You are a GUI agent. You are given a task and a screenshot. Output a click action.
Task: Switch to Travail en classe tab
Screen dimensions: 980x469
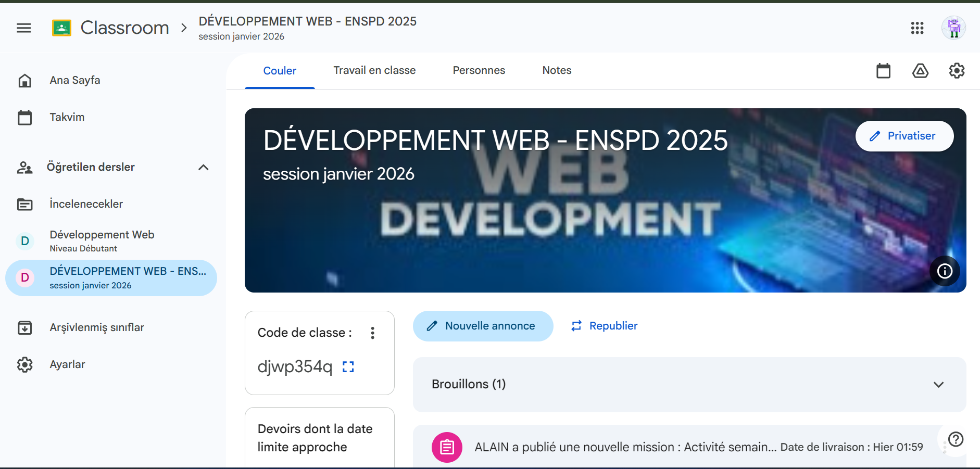[x=374, y=70]
